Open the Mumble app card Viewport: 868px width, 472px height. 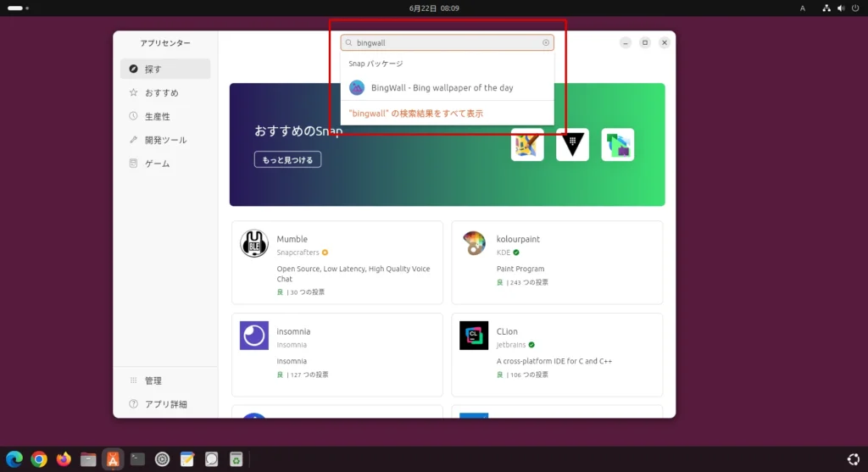point(337,263)
